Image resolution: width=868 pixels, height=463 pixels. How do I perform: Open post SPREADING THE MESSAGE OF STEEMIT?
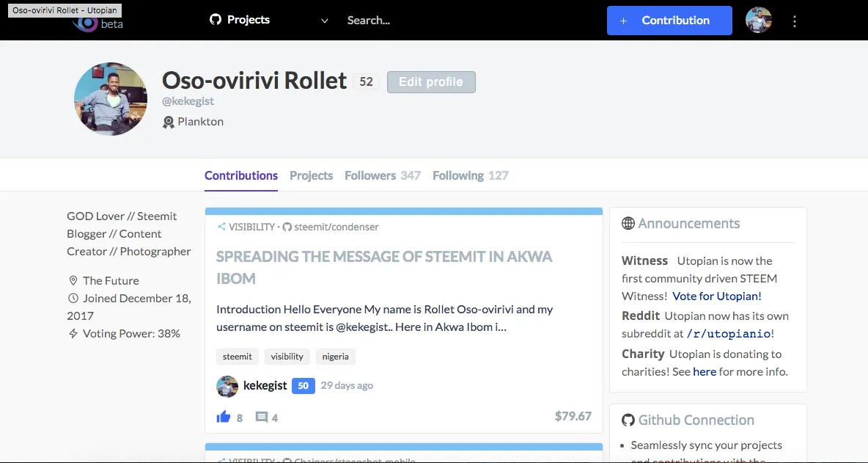click(x=384, y=268)
